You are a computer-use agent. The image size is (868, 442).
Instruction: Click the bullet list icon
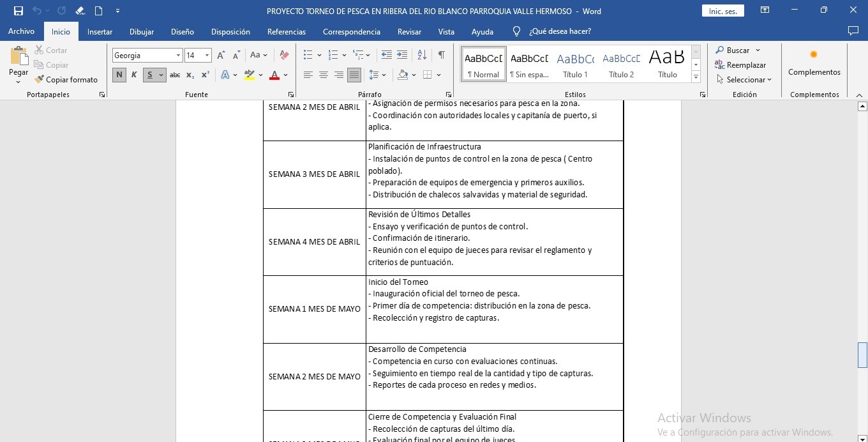coord(308,55)
